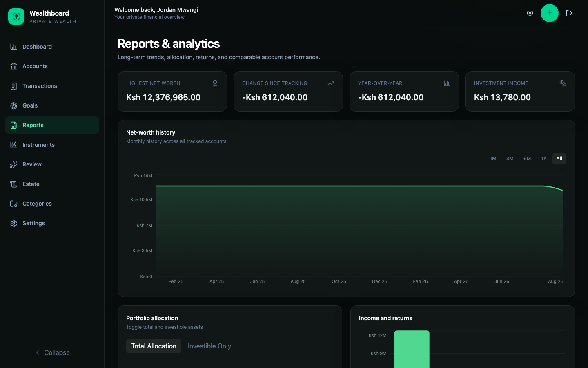Click the Categories folder icon
This screenshot has height=368, width=588.
click(13, 204)
